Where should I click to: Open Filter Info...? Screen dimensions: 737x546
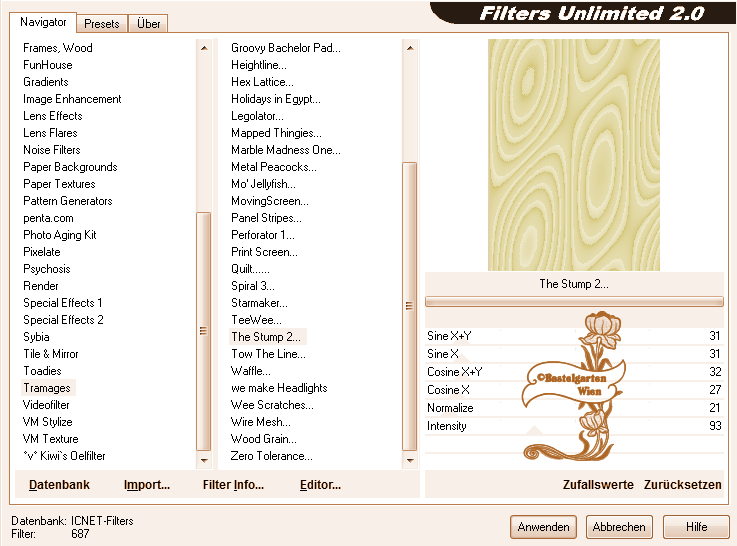pyautogui.click(x=233, y=484)
